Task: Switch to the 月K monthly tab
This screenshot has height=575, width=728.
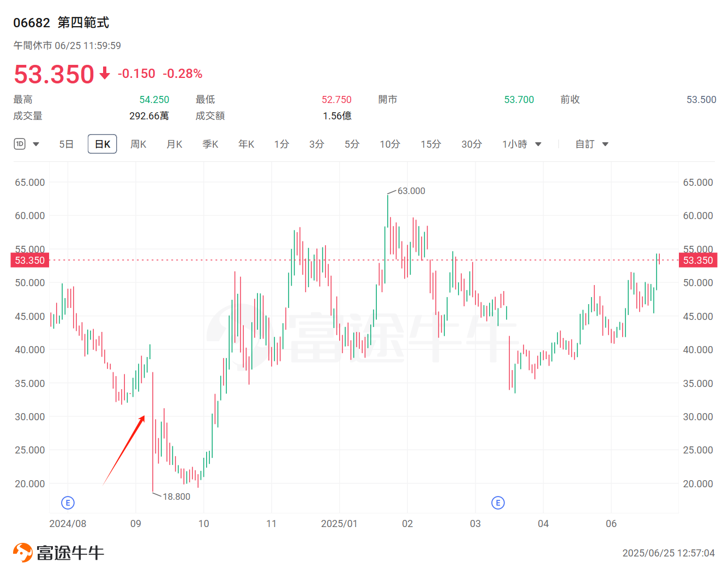Action: [x=174, y=144]
